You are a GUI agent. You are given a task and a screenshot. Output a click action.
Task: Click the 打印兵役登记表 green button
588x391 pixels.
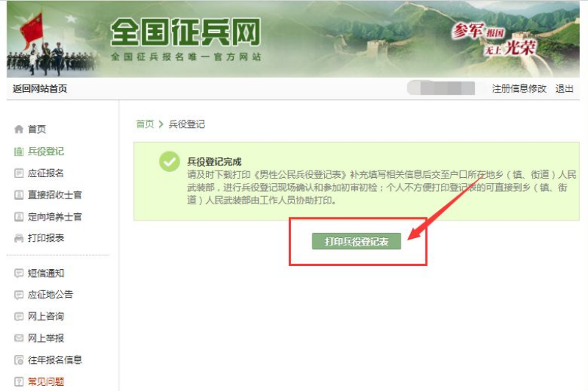pos(356,241)
